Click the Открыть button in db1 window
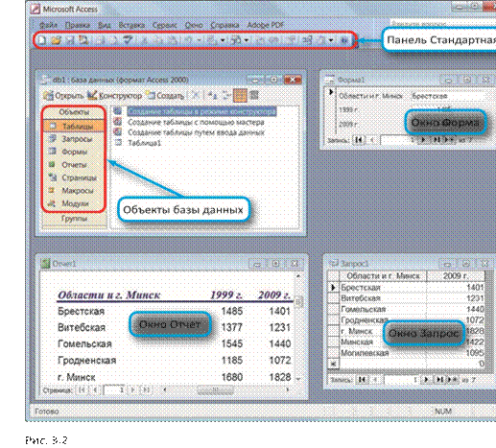Viewport: 496px width, 448px height. click(x=63, y=95)
